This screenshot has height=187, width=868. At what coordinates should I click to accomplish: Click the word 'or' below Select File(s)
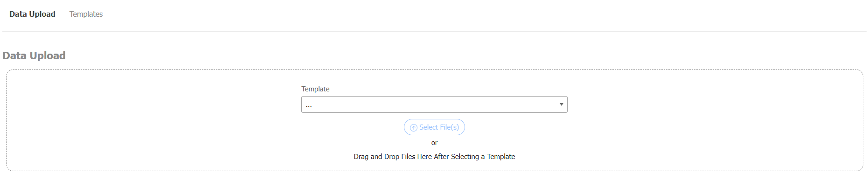point(434,143)
